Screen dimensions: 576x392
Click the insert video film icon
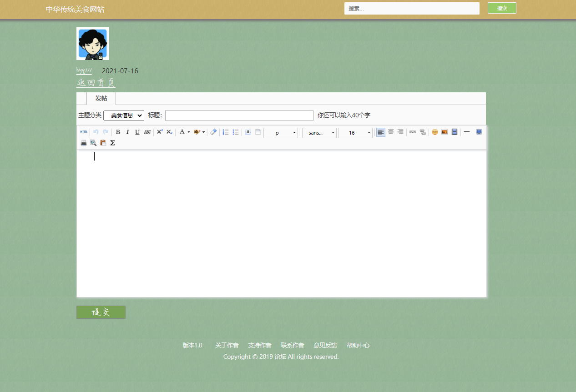pos(454,132)
